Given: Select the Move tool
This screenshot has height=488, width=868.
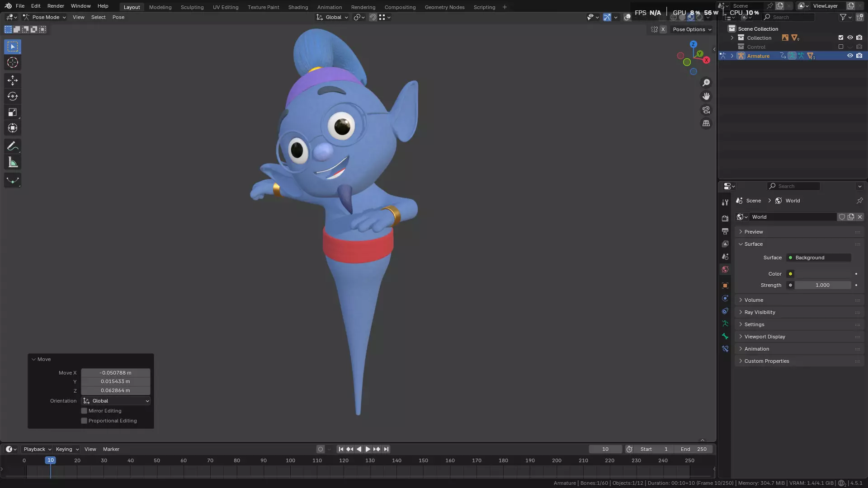Looking at the screenshot, I should 13,80.
